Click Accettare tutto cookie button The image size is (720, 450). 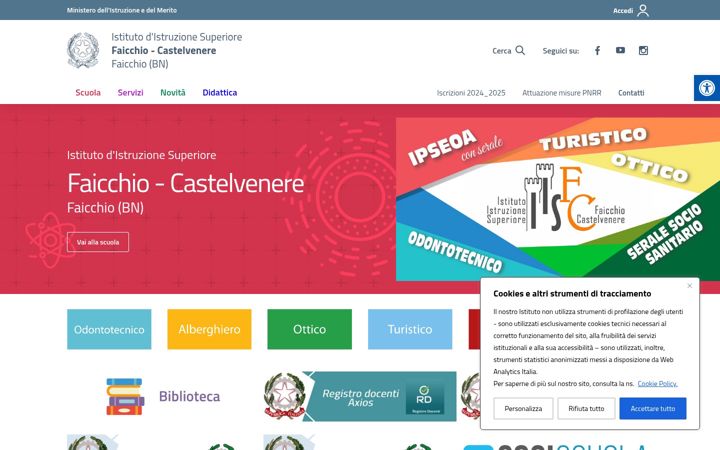coord(652,408)
